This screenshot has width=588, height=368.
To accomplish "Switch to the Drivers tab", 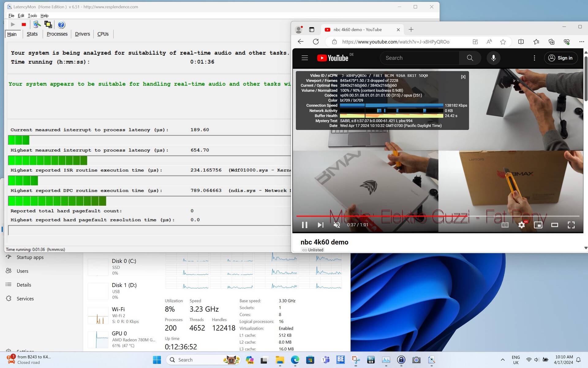I will tap(82, 34).
